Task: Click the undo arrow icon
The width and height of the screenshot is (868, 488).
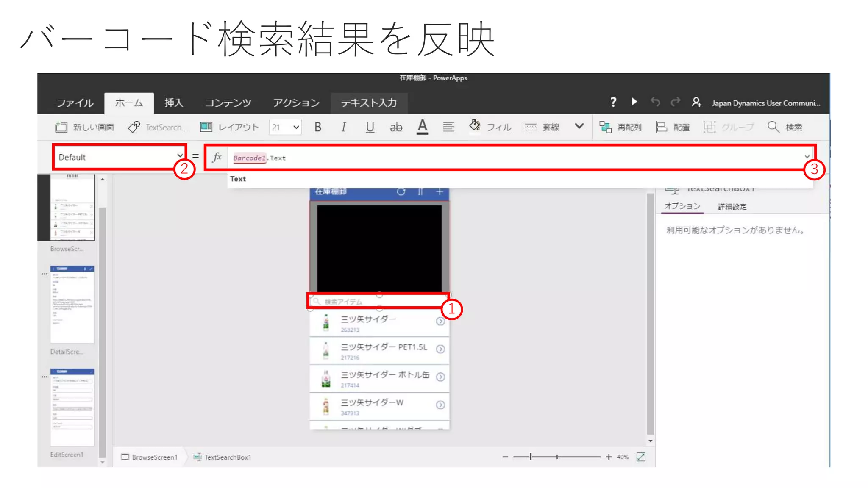Action: pyautogui.click(x=655, y=102)
